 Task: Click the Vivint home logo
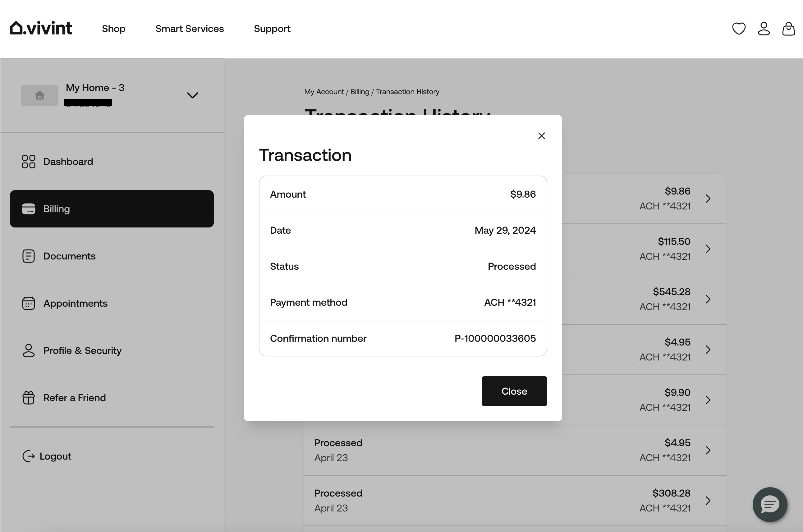pyautogui.click(x=41, y=28)
